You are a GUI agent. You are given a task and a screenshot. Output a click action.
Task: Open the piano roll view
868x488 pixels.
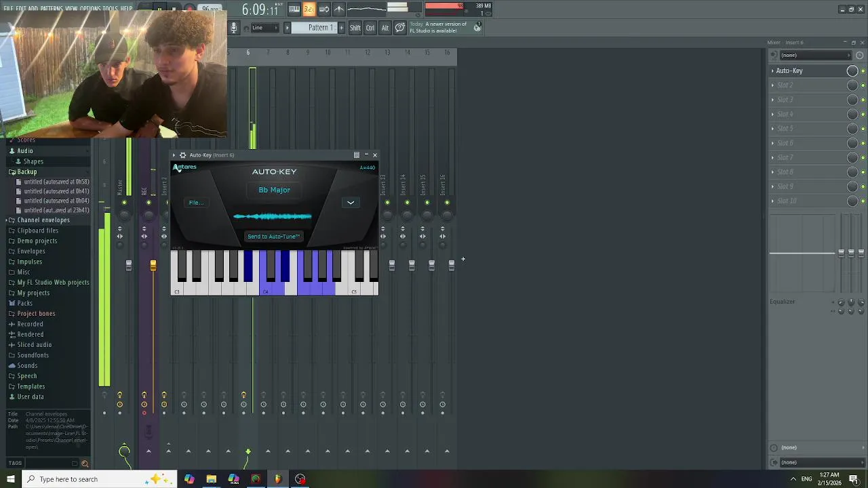294,9
